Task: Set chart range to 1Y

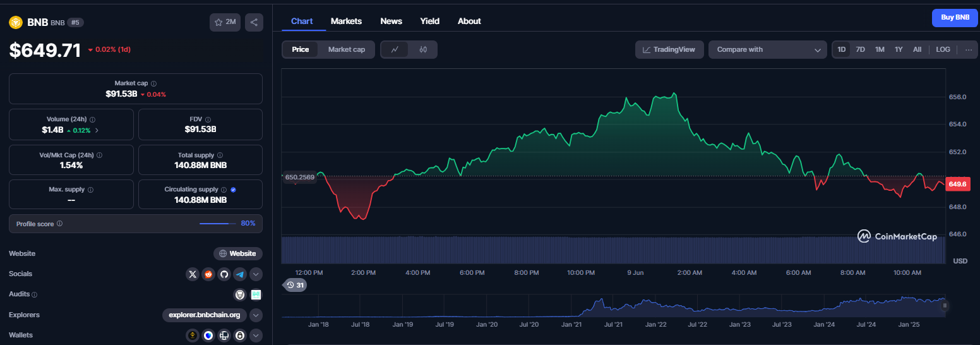Action: coord(899,49)
